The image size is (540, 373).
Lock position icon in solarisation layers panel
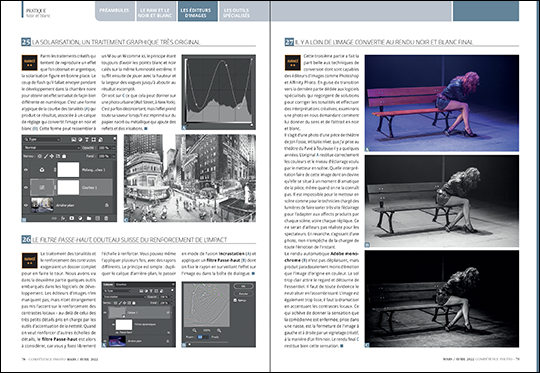tap(52, 156)
